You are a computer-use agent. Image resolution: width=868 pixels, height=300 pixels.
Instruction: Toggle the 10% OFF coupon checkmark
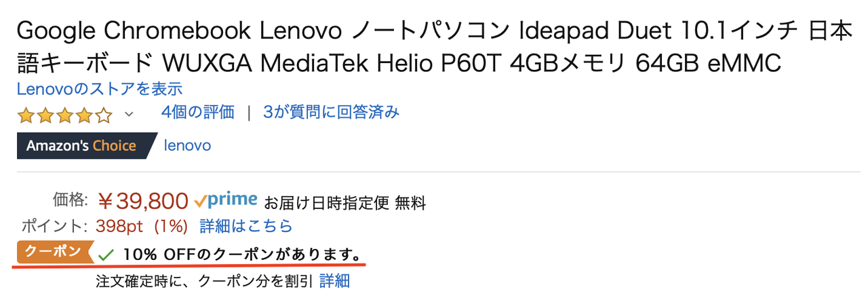click(106, 255)
